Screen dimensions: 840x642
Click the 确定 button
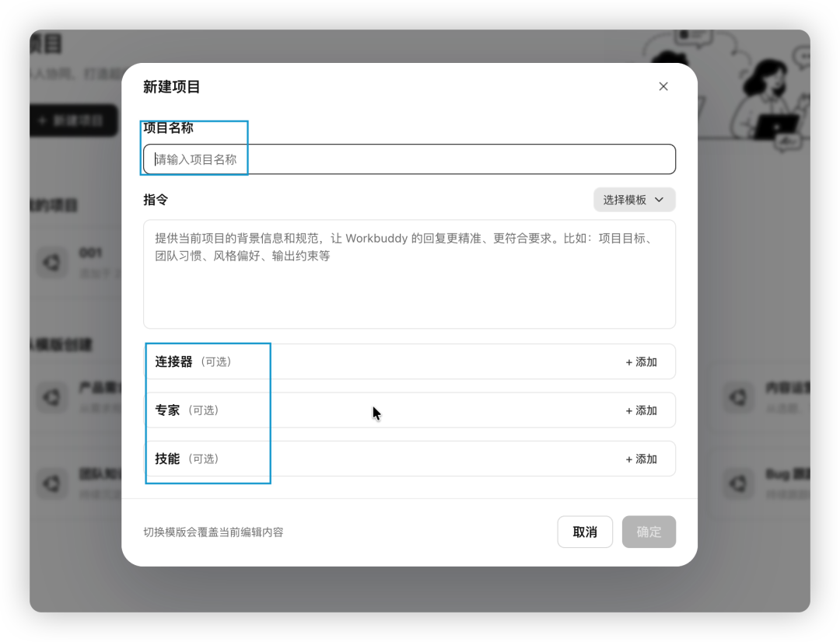tap(649, 532)
